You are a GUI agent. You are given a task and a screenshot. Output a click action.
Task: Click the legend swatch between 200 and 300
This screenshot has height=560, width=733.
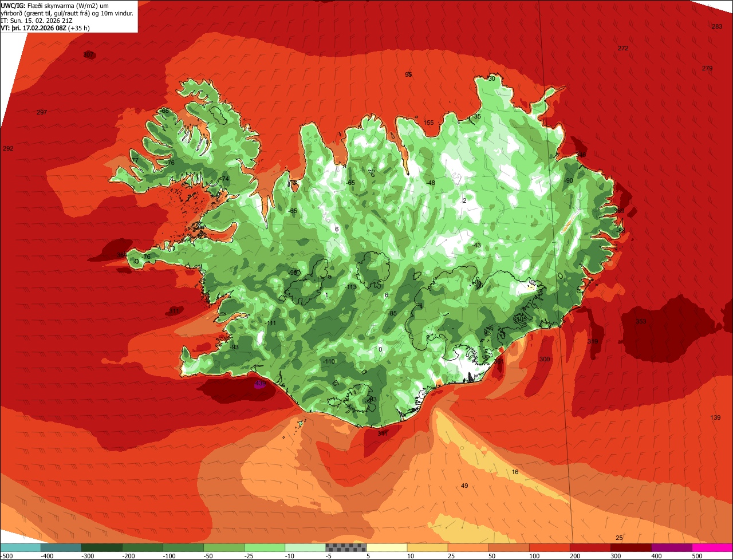[x=590, y=547]
